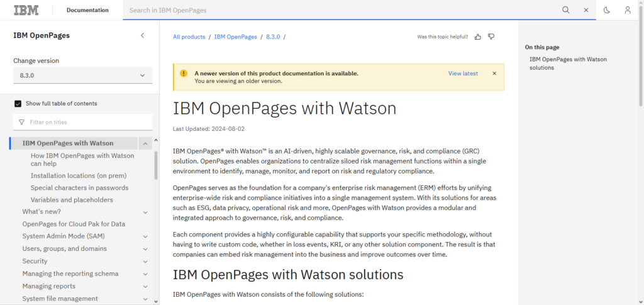Click View latest link

click(464, 74)
